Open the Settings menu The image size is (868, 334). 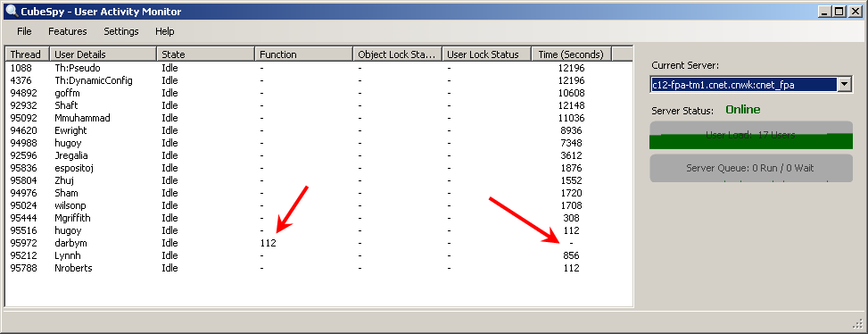click(x=121, y=31)
